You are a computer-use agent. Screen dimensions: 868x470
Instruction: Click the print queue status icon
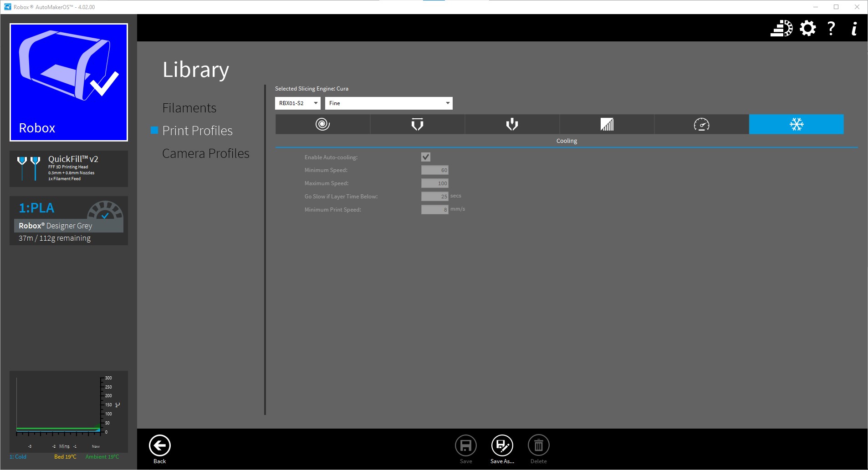click(781, 28)
